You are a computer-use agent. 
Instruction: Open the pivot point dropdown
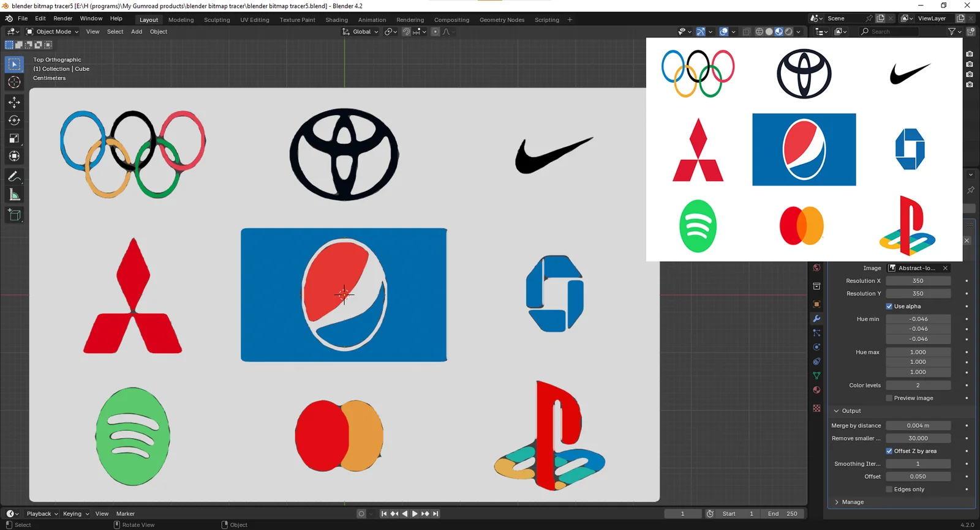(391, 32)
